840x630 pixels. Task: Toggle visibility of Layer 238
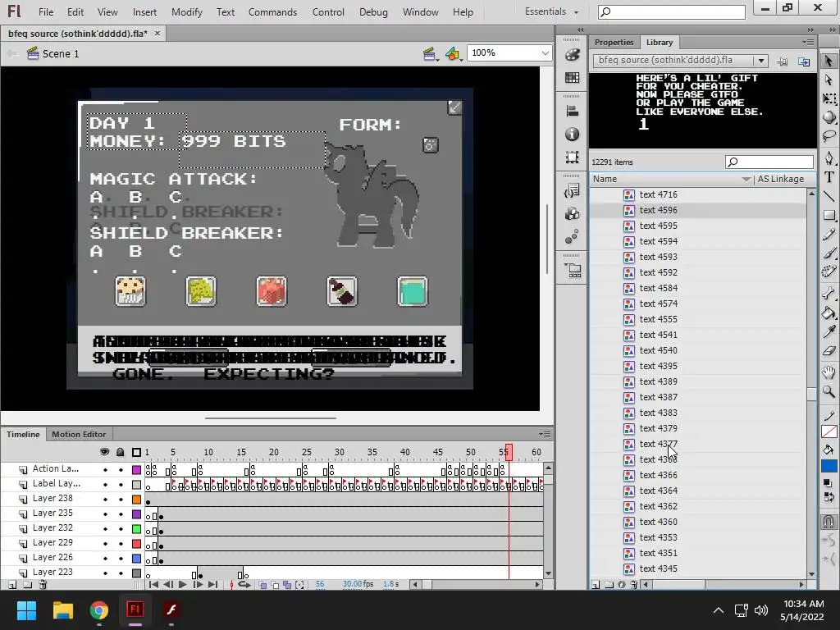pos(105,500)
